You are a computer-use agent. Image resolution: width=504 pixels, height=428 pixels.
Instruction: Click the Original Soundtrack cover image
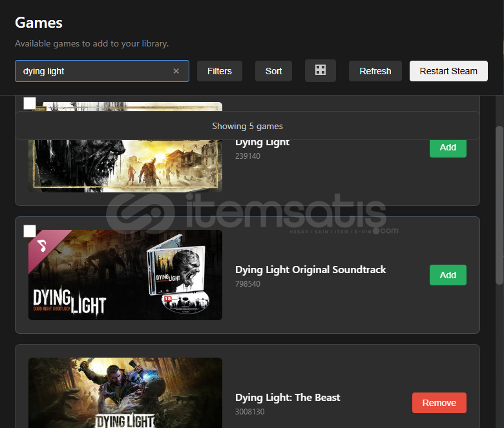pyautogui.click(x=125, y=275)
